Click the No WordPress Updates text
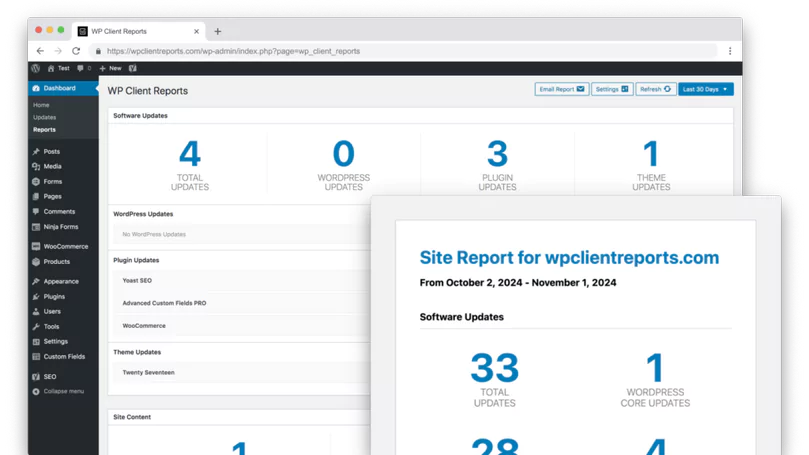809x455 pixels. click(154, 234)
